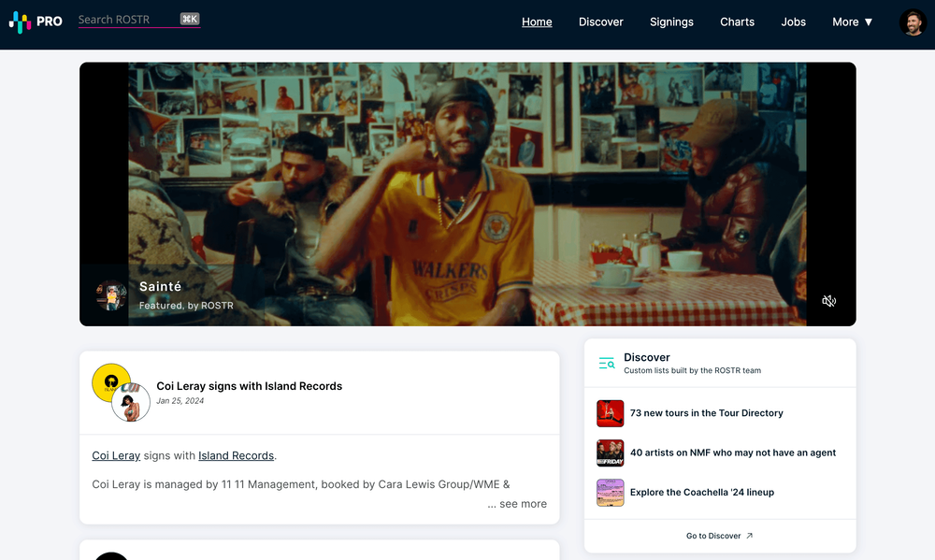Expand the post with see more

(x=517, y=504)
